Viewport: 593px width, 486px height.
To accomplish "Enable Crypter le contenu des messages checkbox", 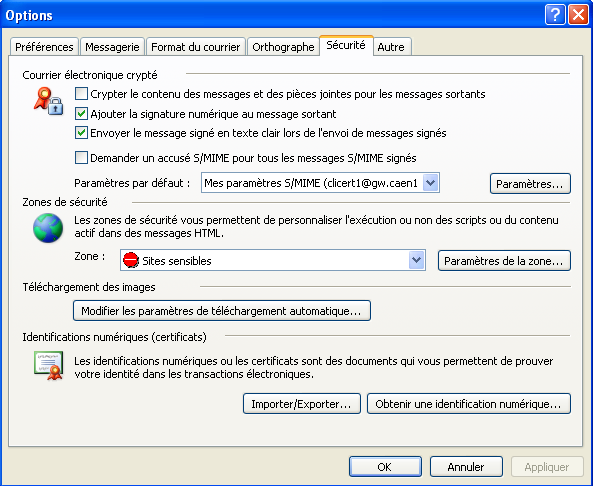I will (81, 93).
